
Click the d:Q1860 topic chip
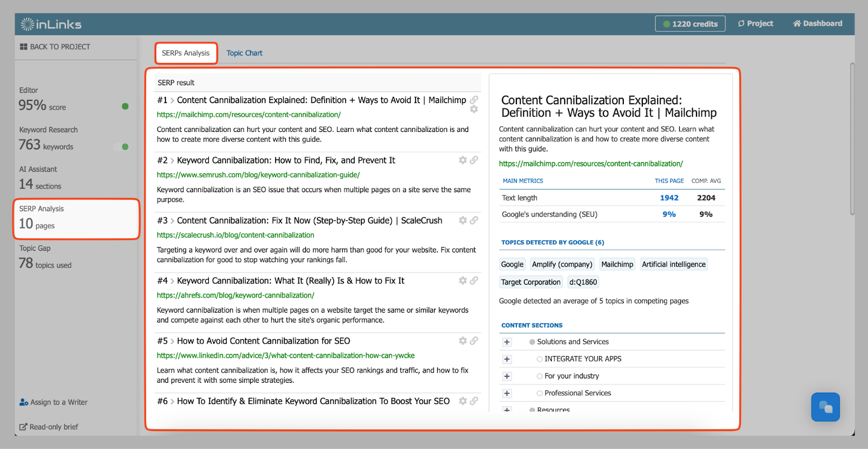583,282
